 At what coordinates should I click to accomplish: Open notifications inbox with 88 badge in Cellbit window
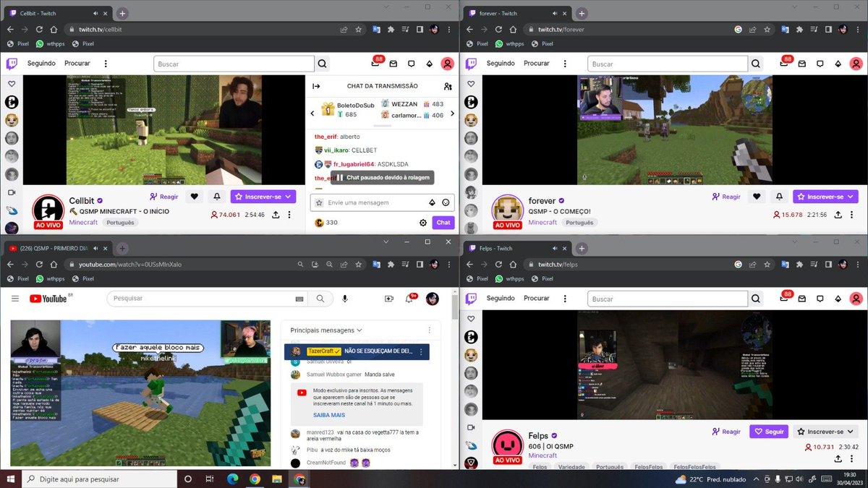pos(375,64)
